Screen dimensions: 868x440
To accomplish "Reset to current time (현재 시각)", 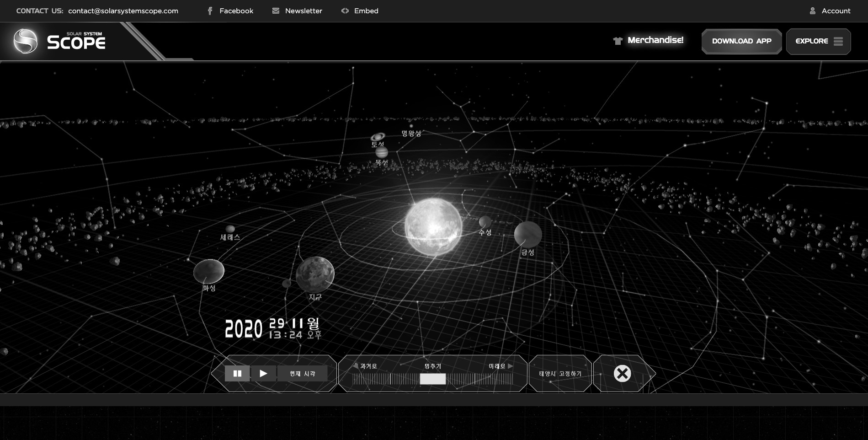I will pyautogui.click(x=302, y=374).
